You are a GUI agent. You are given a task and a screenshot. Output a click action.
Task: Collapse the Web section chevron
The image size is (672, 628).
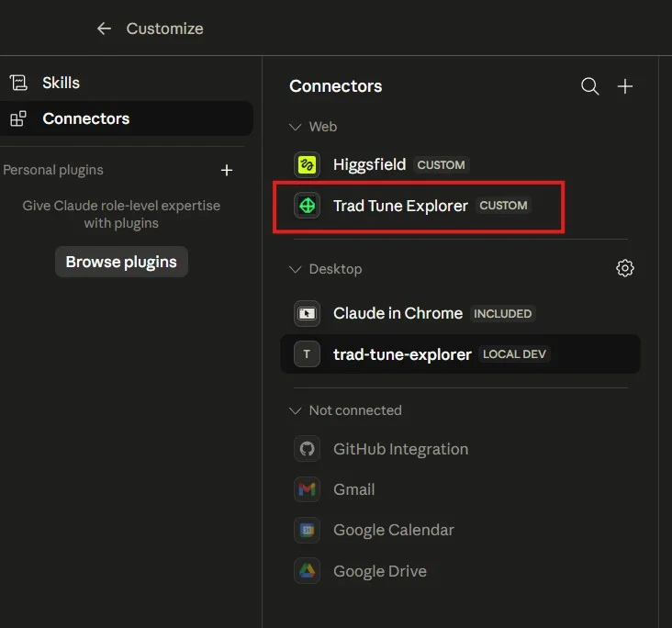pos(296,127)
